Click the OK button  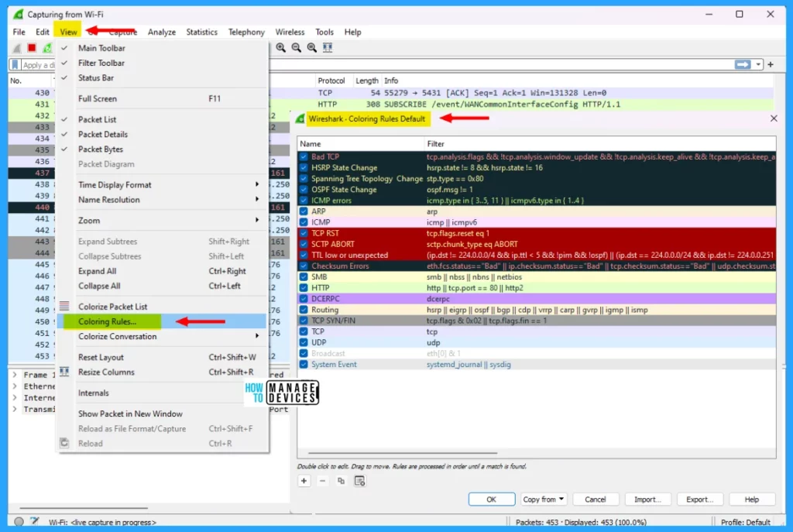[492, 499]
